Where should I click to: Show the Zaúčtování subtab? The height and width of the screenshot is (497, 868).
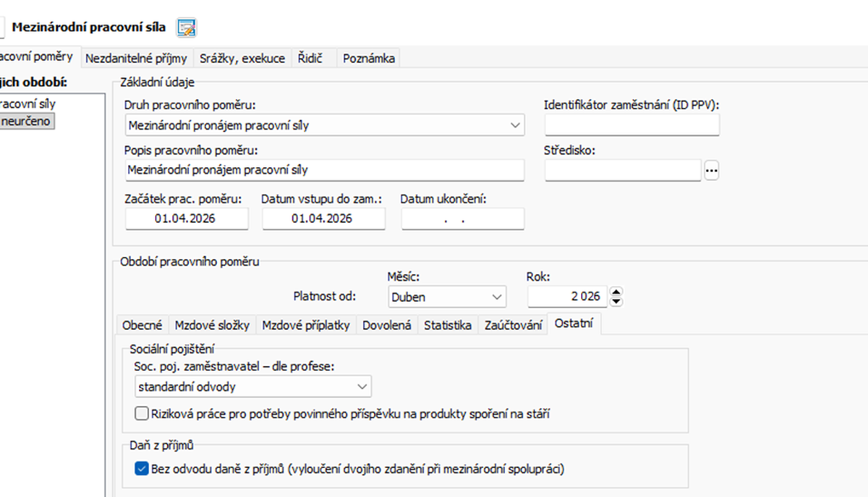pos(513,326)
